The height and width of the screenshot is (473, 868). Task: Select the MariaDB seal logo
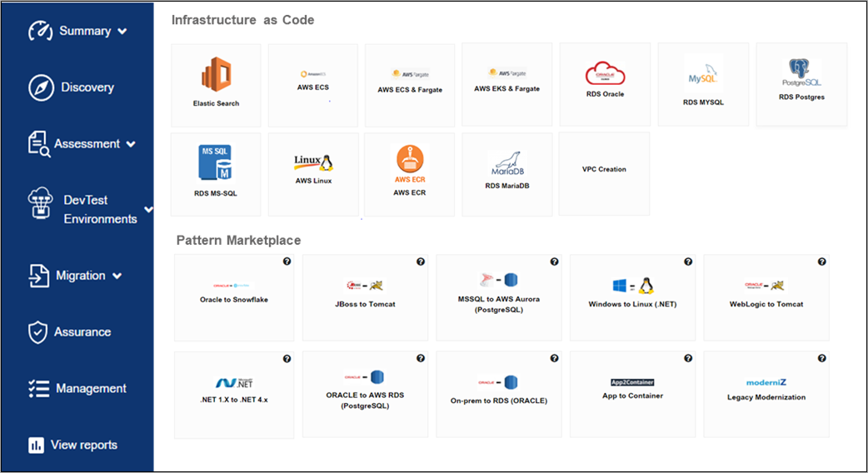tap(507, 164)
